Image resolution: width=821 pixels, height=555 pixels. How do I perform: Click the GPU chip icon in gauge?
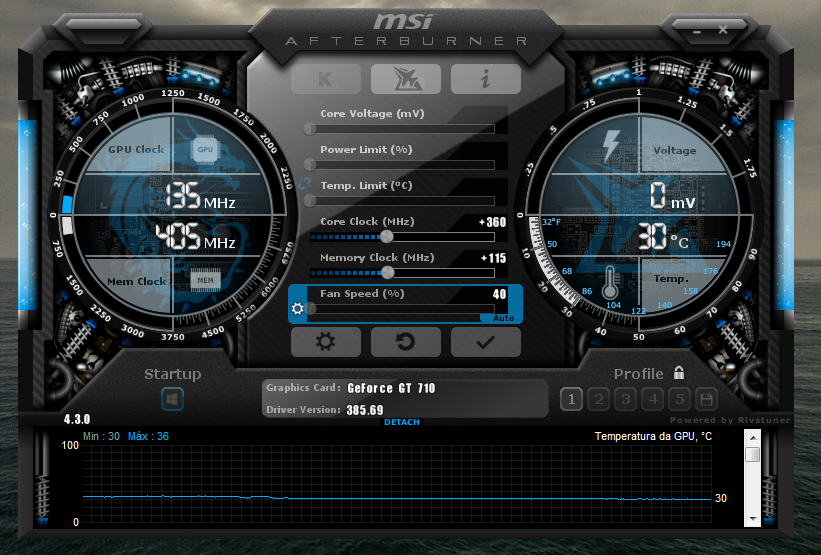205,149
